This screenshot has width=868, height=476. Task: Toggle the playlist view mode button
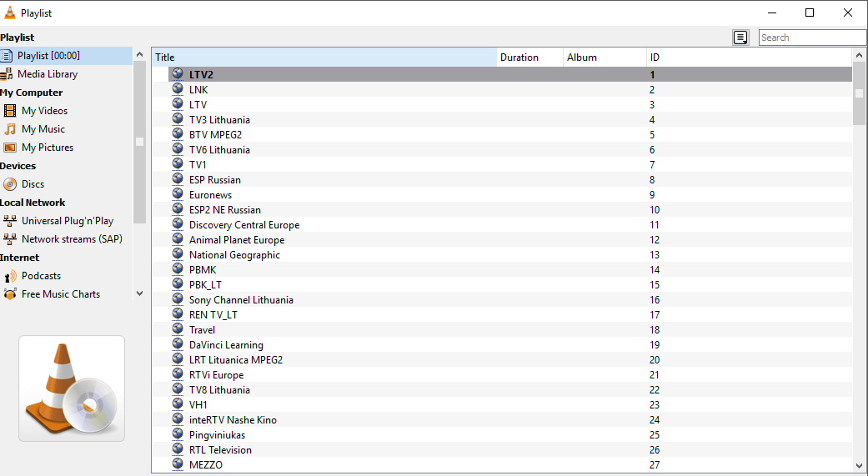740,38
